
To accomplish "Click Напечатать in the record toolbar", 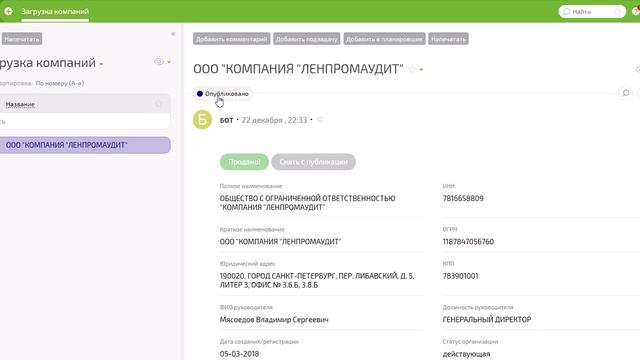I will [x=448, y=39].
